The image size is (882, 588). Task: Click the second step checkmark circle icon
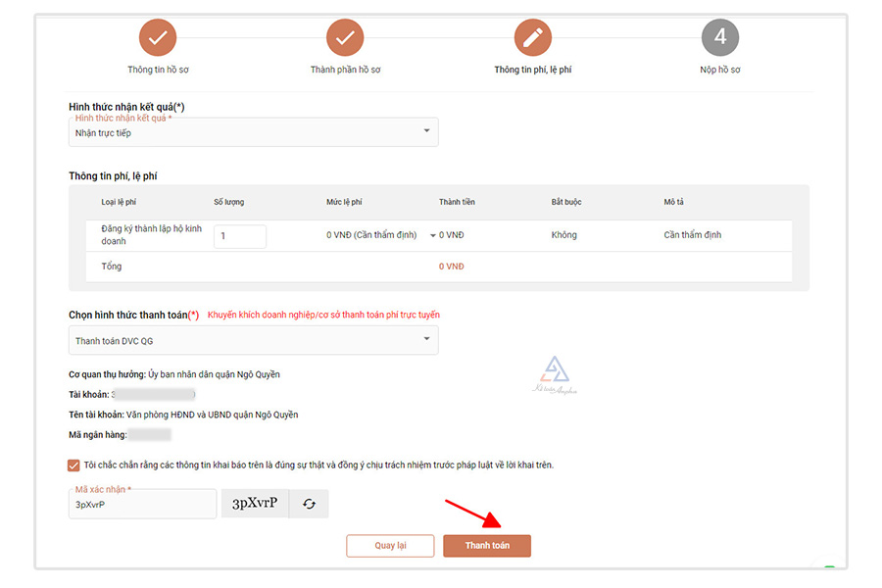345,37
